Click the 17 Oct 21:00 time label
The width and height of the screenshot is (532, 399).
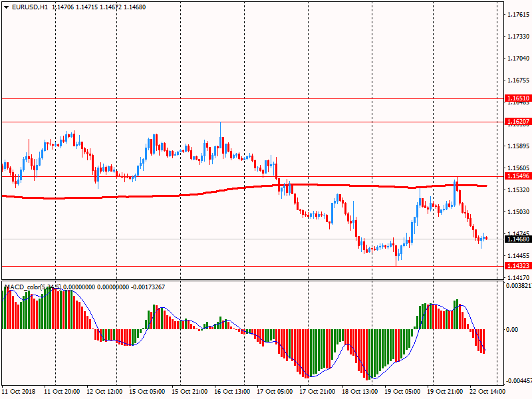pyautogui.click(x=318, y=392)
